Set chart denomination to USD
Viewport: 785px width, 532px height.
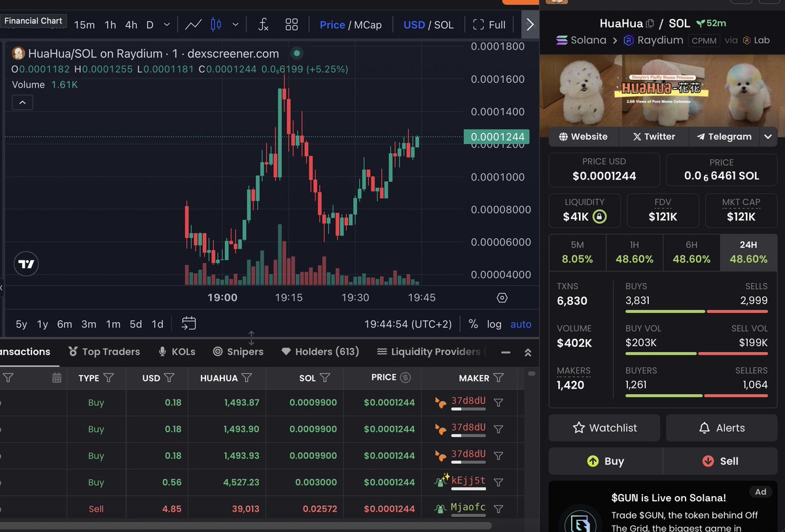(414, 25)
